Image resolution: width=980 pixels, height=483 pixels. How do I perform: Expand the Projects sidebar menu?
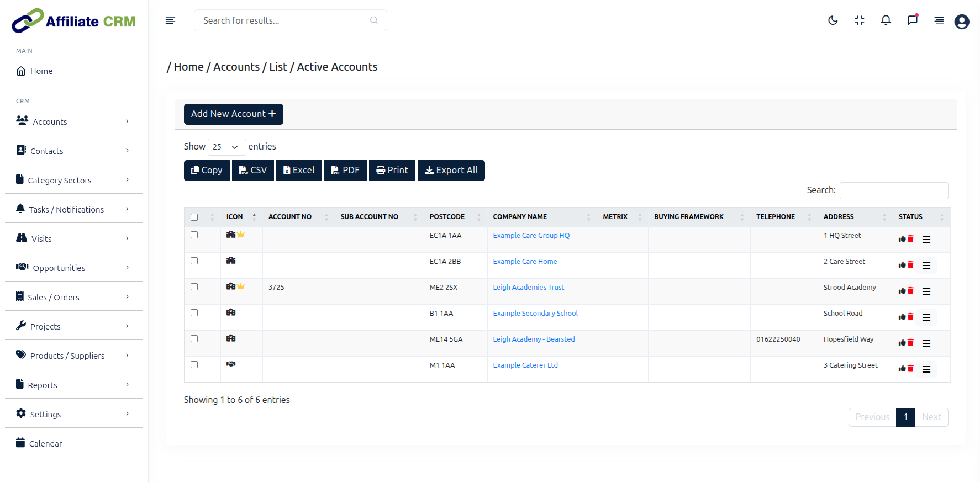pos(73,326)
